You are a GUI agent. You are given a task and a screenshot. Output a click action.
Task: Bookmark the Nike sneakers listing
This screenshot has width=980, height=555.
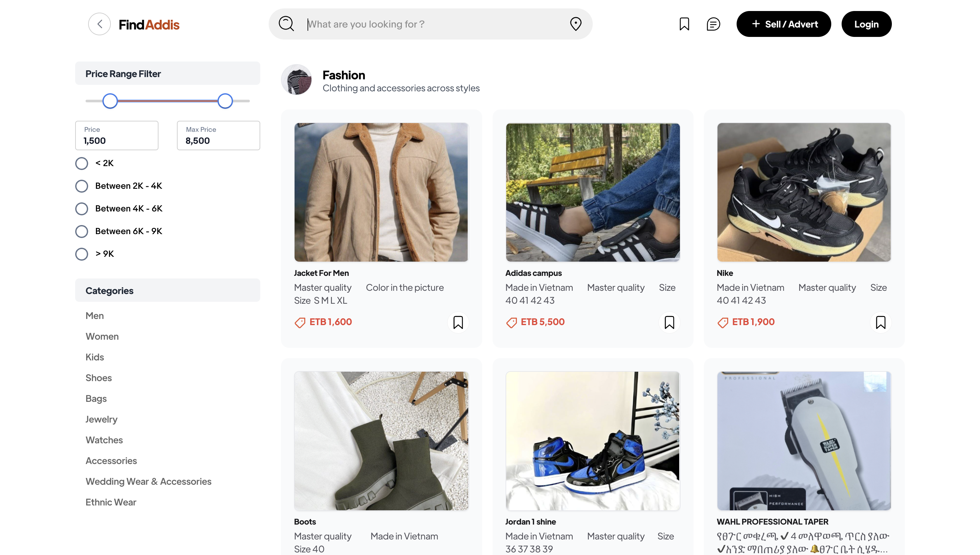click(881, 322)
